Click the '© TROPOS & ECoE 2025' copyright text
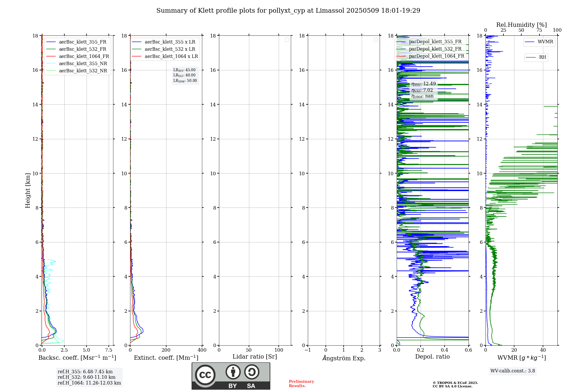577x392 pixels. [x=455, y=383]
